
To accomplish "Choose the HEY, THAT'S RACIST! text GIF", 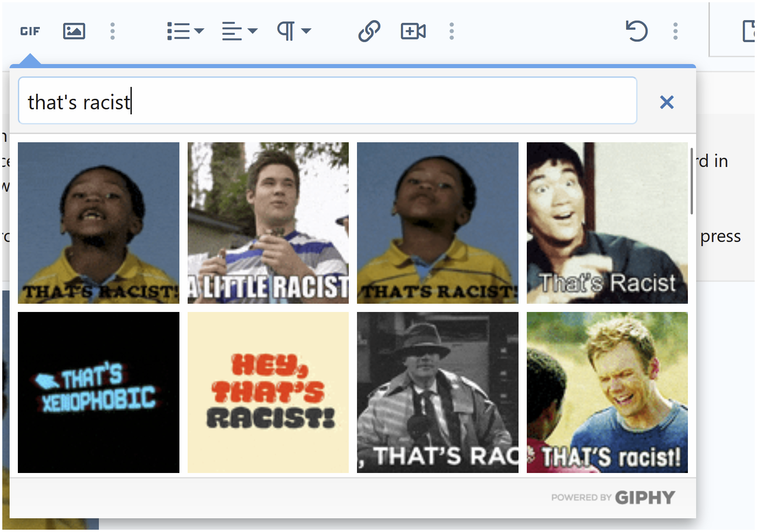I will (268, 392).
